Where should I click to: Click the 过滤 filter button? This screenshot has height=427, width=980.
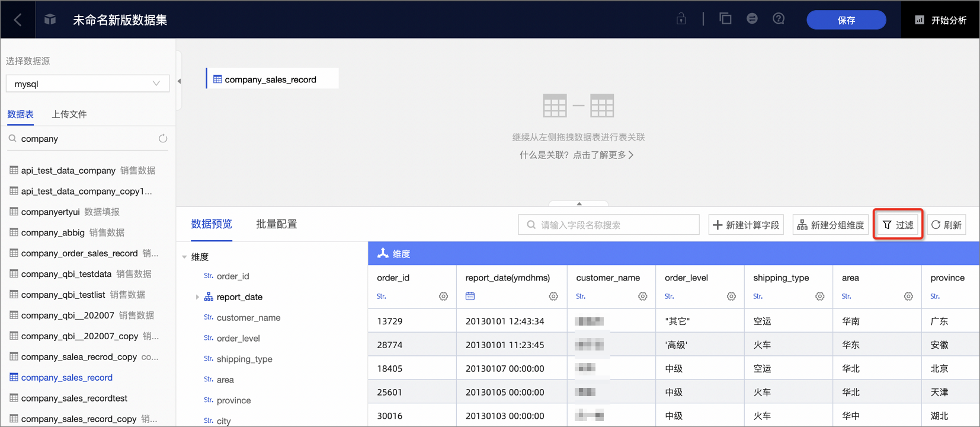[x=898, y=225]
